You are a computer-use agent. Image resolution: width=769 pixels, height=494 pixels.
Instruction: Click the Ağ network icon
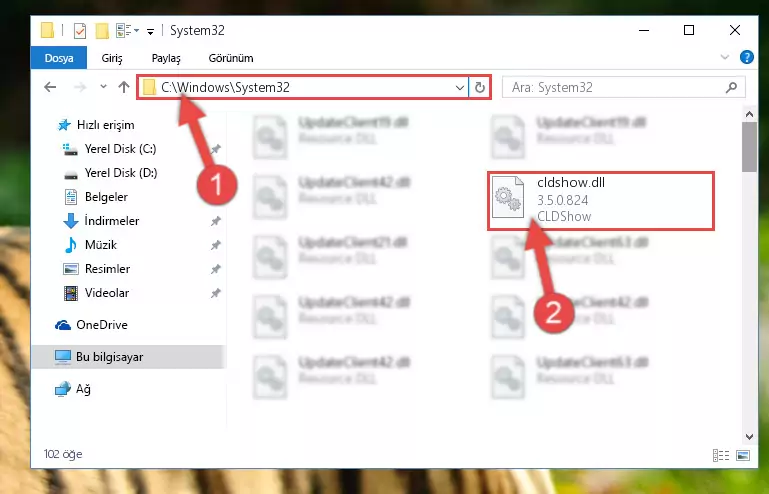pos(63,389)
